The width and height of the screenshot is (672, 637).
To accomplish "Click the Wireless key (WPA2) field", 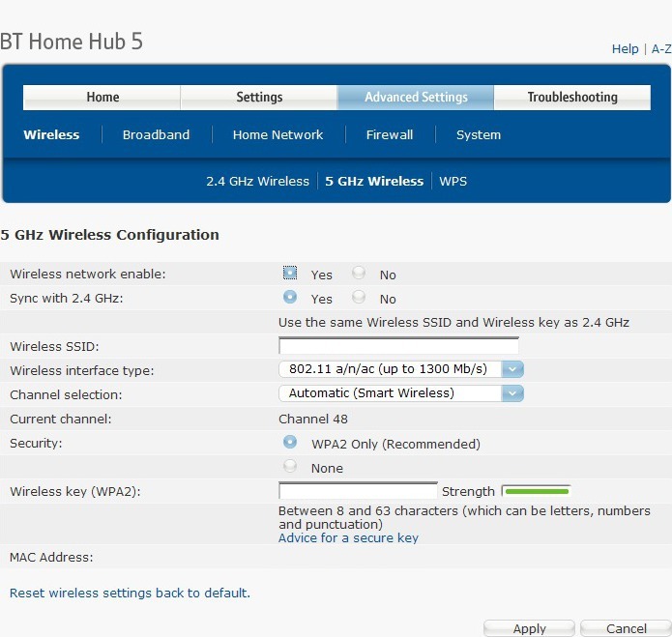I will pyautogui.click(x=358, y=490).
